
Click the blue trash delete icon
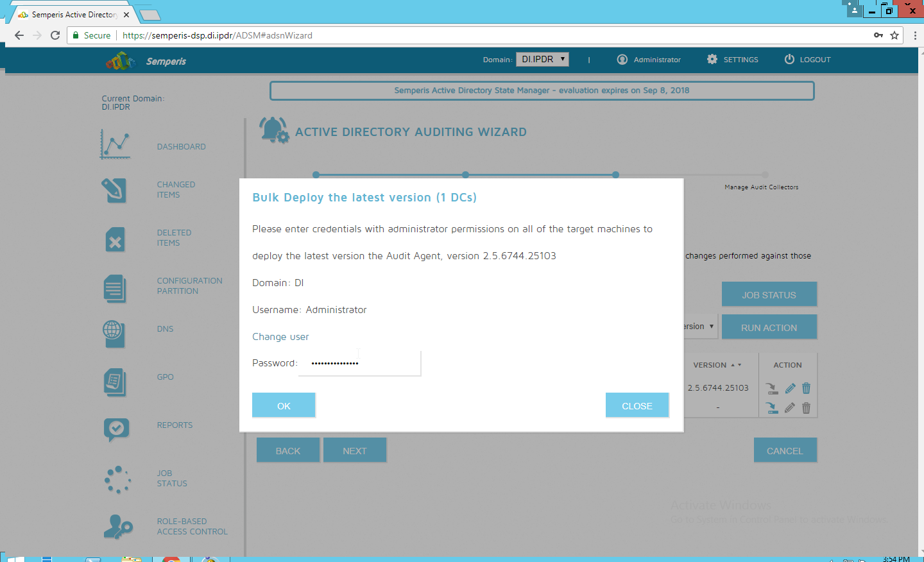[x=806, y=388]
